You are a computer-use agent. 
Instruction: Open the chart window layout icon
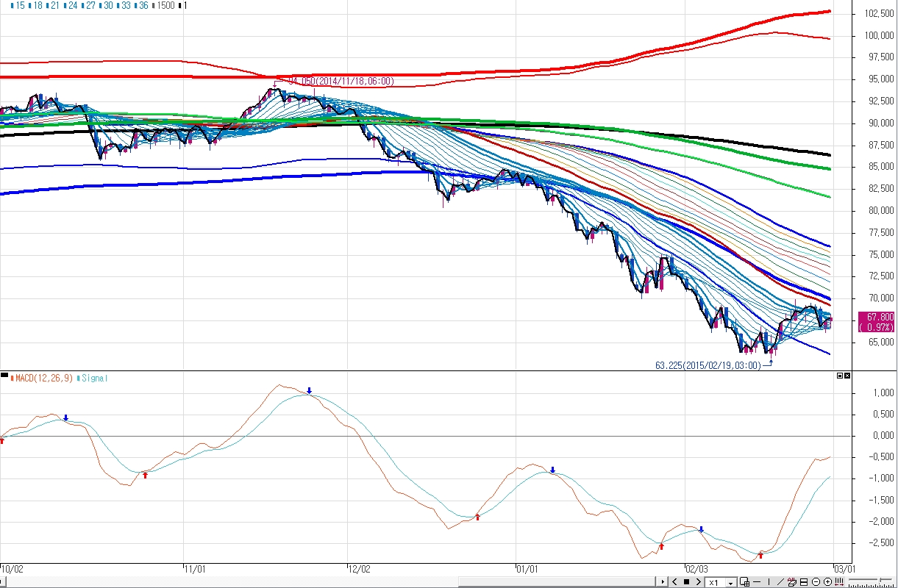click(x=744, y=582)
